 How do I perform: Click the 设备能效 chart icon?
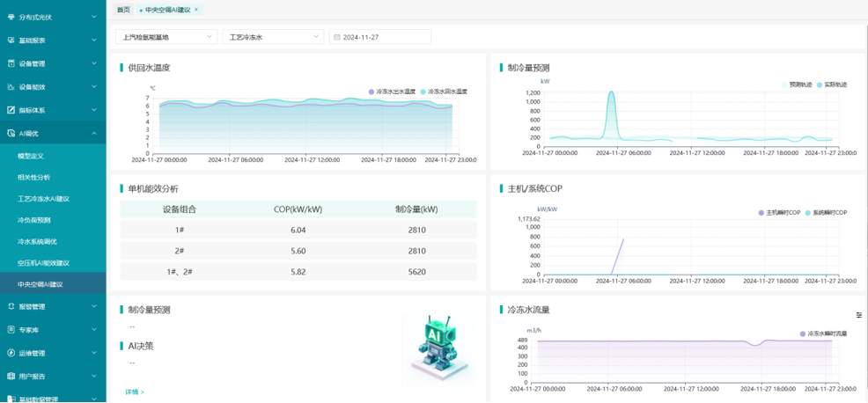tap(11, 87)
